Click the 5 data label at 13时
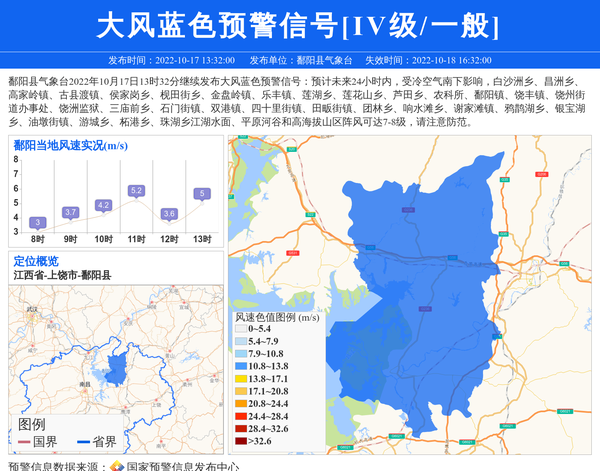 click(202, 194)
